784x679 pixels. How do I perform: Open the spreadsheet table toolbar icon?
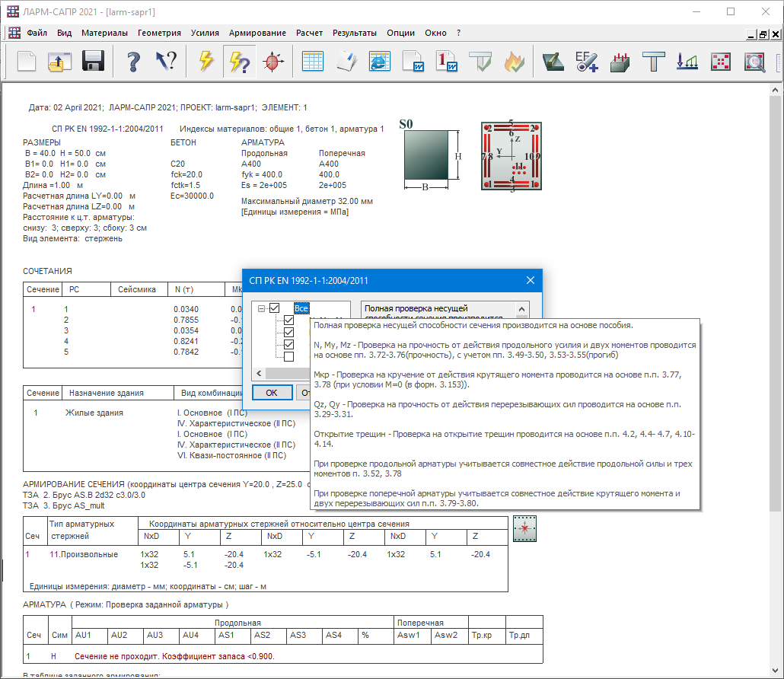(312, 62)
